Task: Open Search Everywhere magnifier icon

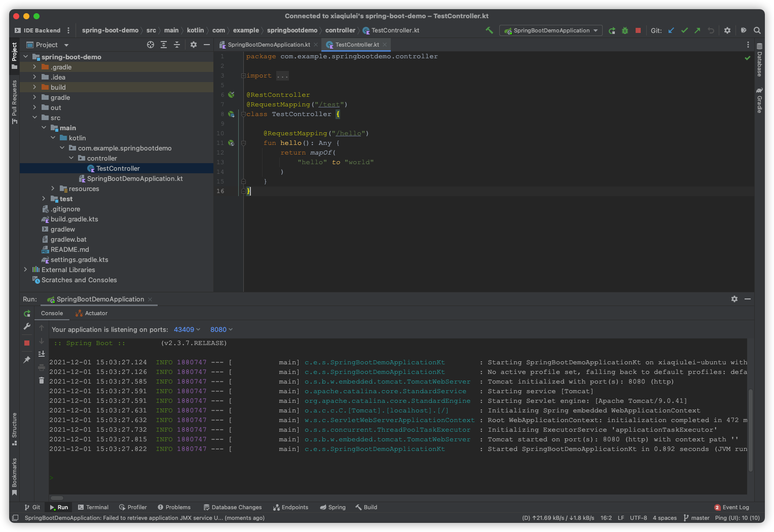Action: [757, 30]
